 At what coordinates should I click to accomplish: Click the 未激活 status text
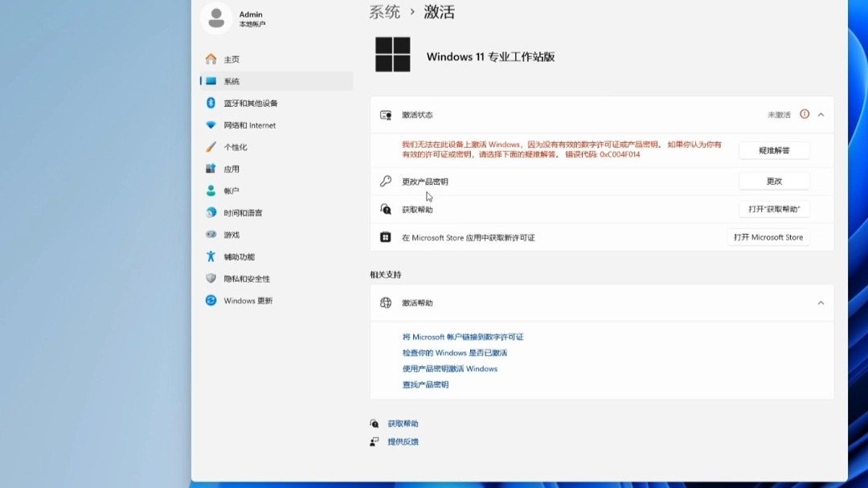click(779, 115)
